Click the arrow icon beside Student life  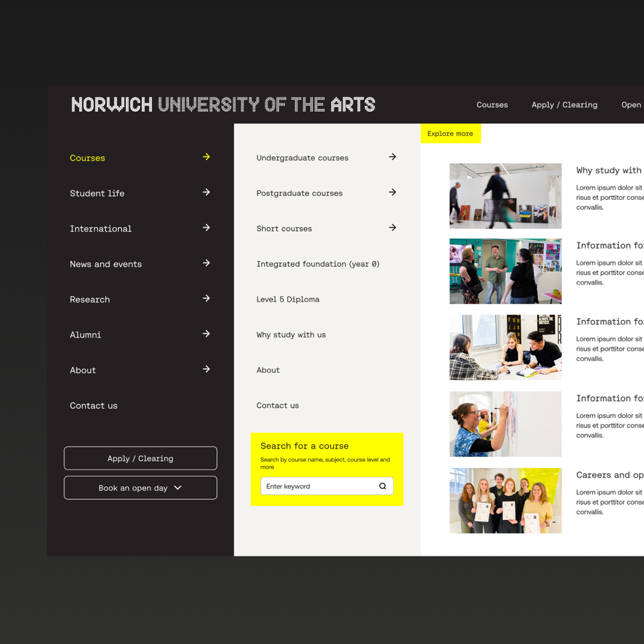[206, 192]
